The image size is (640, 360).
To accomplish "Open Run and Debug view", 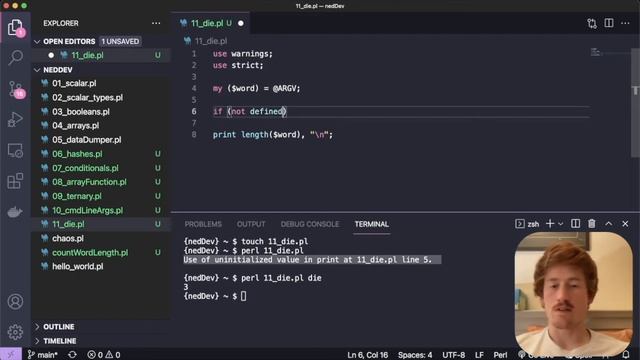I will coord(15,120).
